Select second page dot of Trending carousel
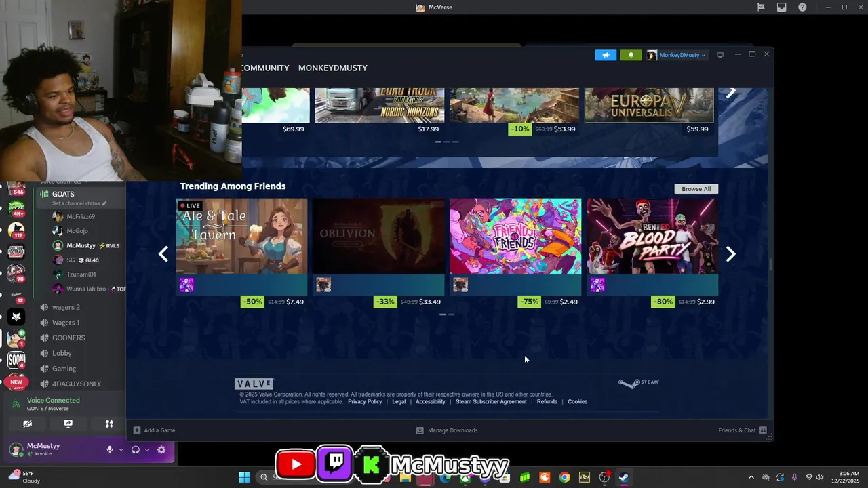 pyautogui.click(x=452, y=314)
